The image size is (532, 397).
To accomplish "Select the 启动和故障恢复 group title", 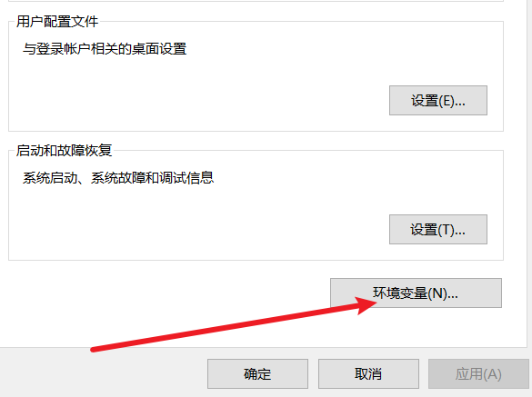I will click(x=65, y=151).
